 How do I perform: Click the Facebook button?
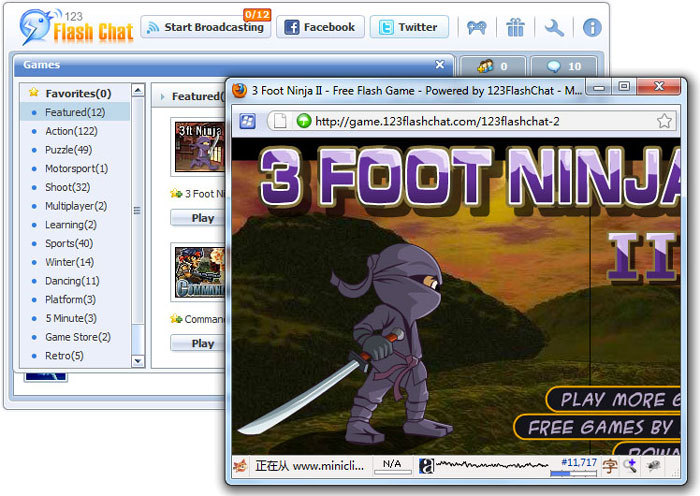tap(320, 27)
